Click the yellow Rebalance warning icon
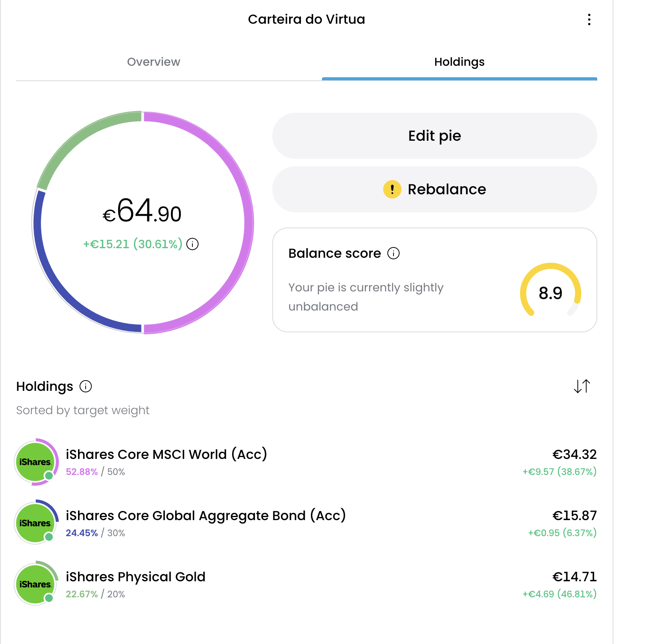Screen dimensions: 647x644 point(392,189)
